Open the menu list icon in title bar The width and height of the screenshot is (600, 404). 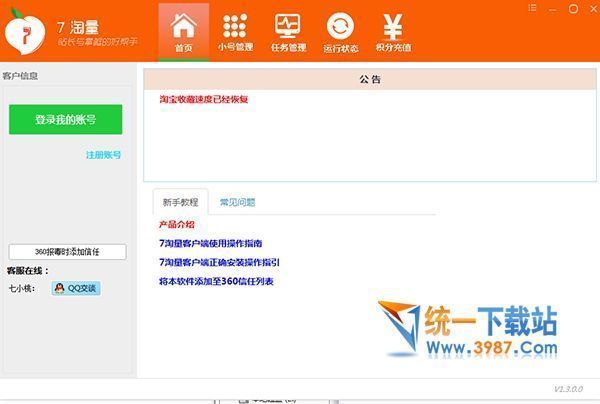point(532,8)
